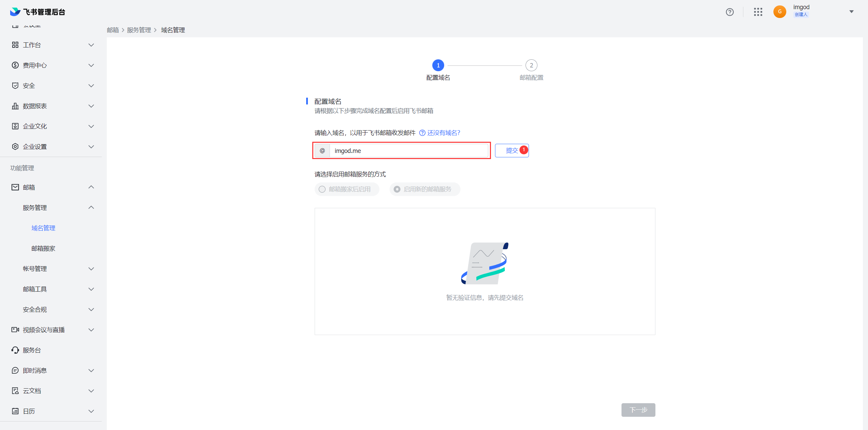The image size is (868, 430).
Task: Open the app grid launcher icon
Action: click(758, 12)
